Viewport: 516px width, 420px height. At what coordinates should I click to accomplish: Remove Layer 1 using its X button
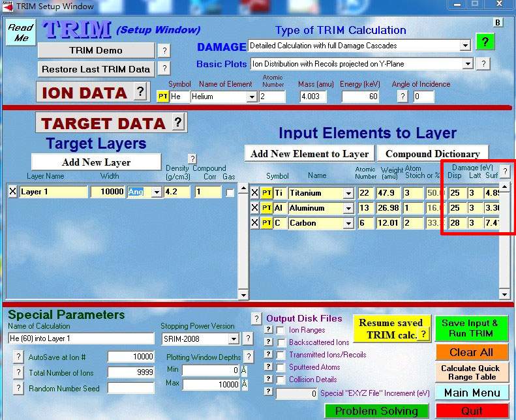click(x=12, y=192)
